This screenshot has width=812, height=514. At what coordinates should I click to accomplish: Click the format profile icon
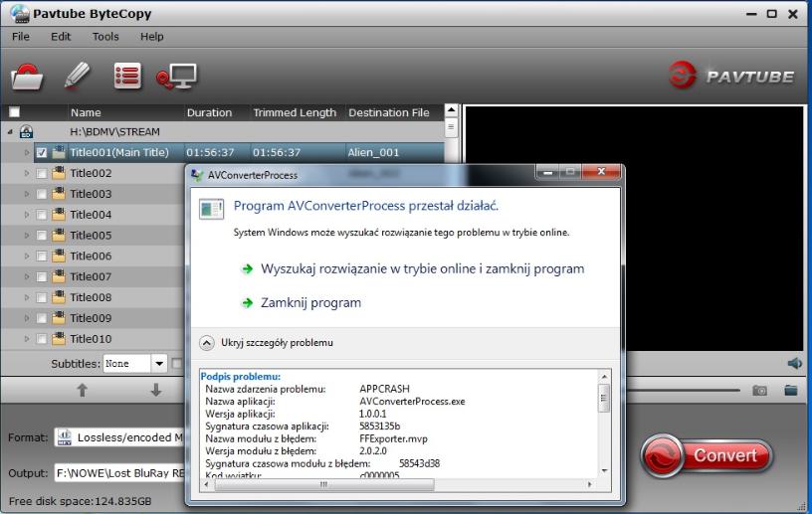[65, 437]
